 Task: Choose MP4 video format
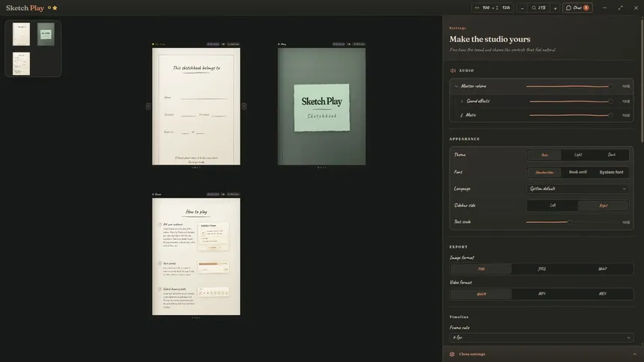click(x=541, y=294)
